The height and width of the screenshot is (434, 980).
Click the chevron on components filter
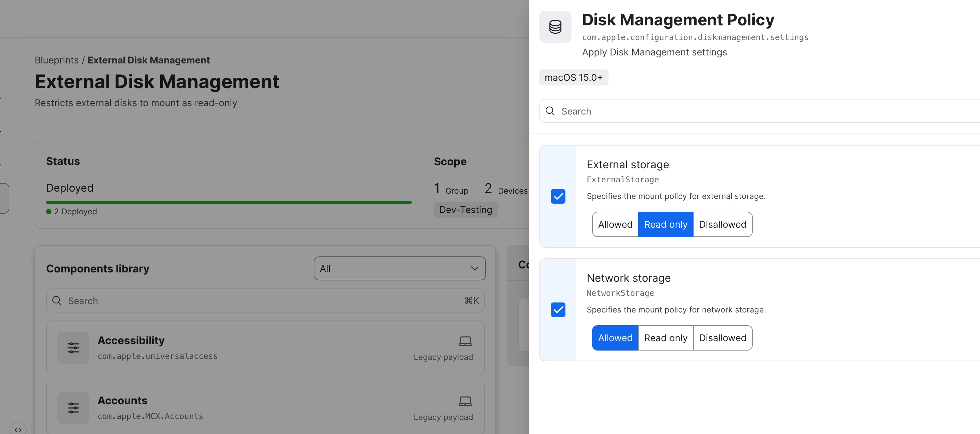click(x=474, y=268)
